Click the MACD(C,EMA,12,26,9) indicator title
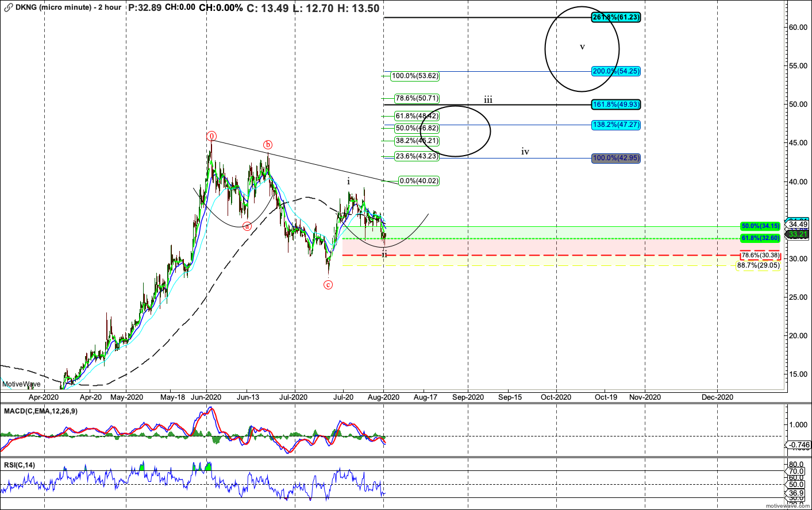Image resolution: width=812 pixels, height=510 pixels. (41, 411)
